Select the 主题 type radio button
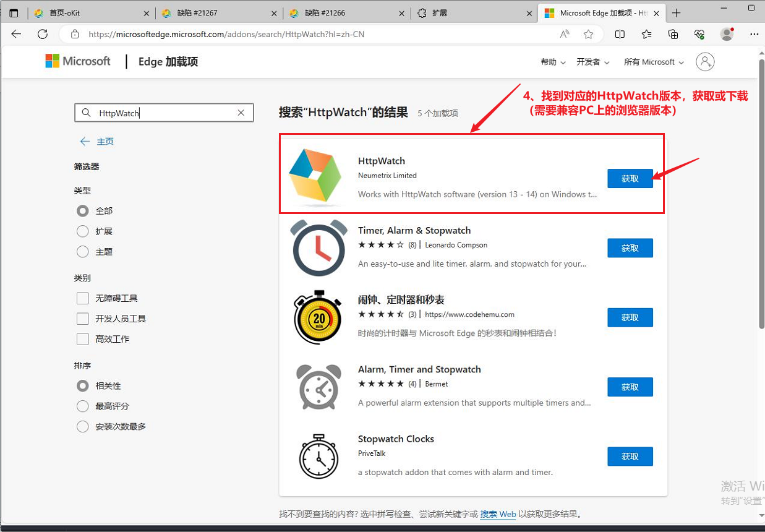Screen dimensions: 765x532 (x=83, y=252)
